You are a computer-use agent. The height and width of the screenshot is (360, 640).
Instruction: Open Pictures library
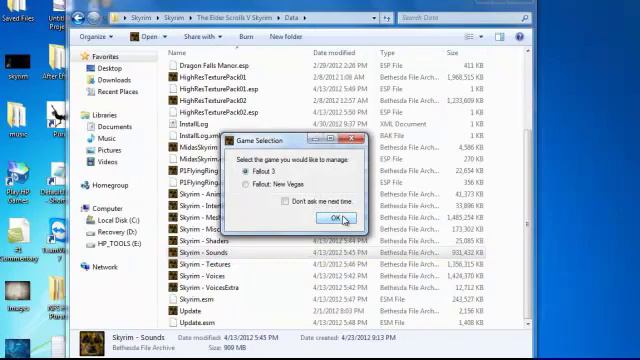pos(109,150)
